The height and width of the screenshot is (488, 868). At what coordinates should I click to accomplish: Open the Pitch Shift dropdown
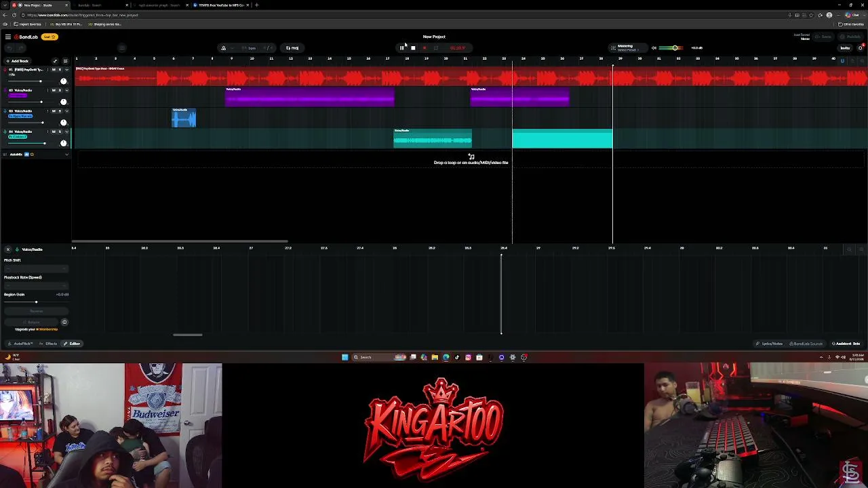pyautogui.click(x=36, y=269)
